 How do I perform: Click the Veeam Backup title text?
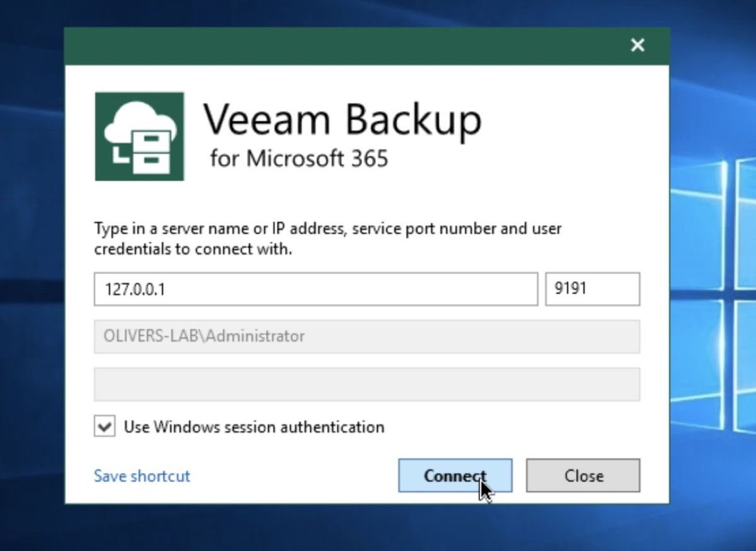point(342,120)
